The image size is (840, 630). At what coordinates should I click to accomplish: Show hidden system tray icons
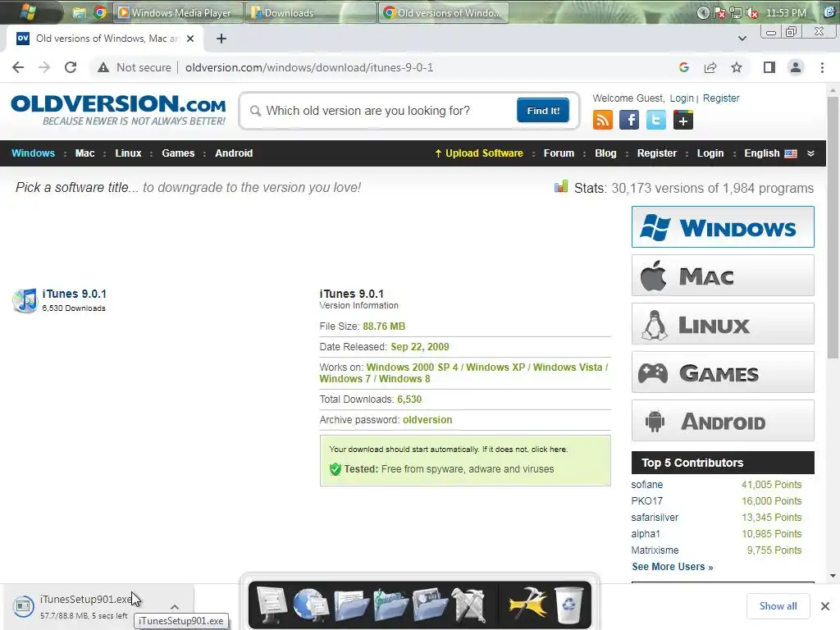tap(703, 13)
